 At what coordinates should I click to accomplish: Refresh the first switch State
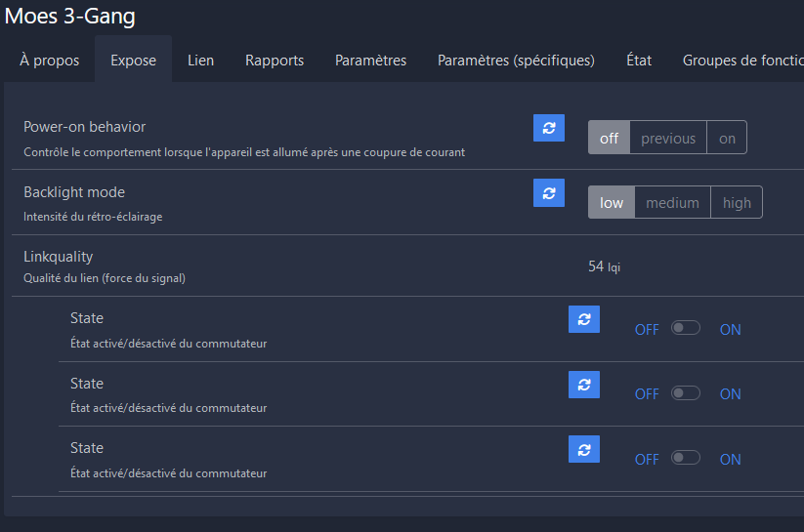coord(584,319)
